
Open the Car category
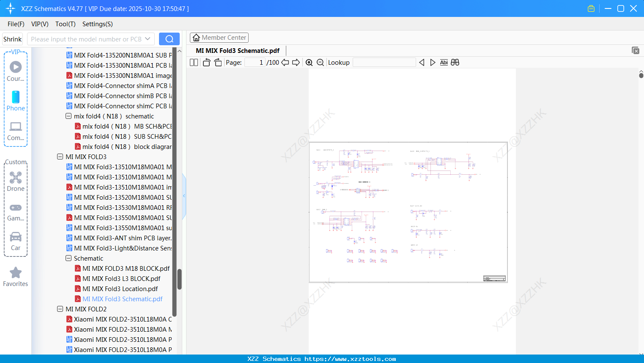(x=16, y=241)
